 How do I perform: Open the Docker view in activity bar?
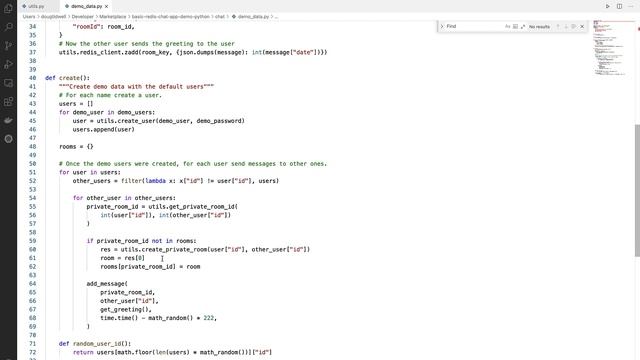8,120
